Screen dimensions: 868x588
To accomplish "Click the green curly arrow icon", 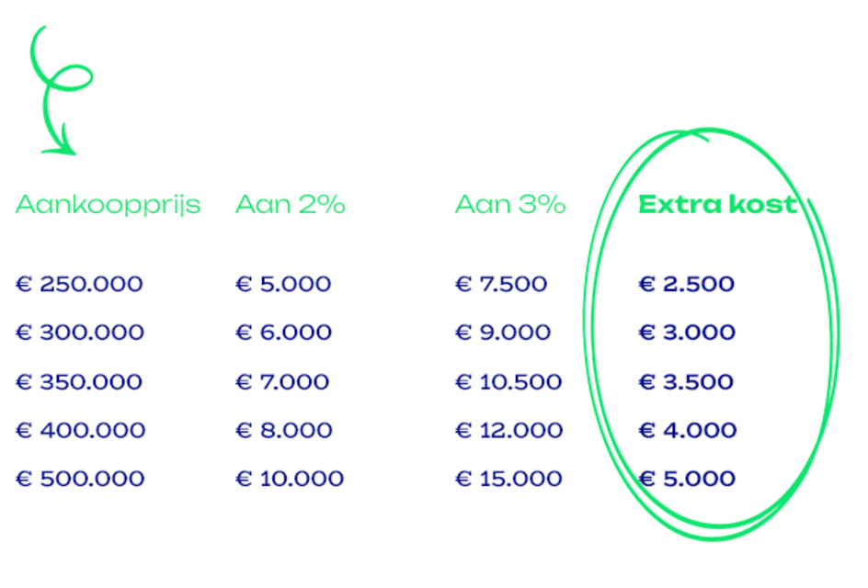I will coord(61,91).
